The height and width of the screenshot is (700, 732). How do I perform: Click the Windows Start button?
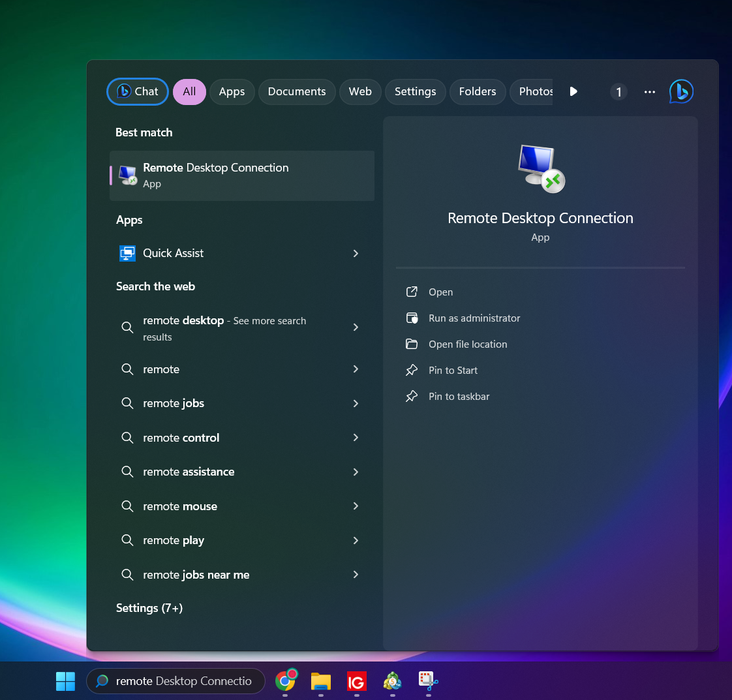point(65,681)
